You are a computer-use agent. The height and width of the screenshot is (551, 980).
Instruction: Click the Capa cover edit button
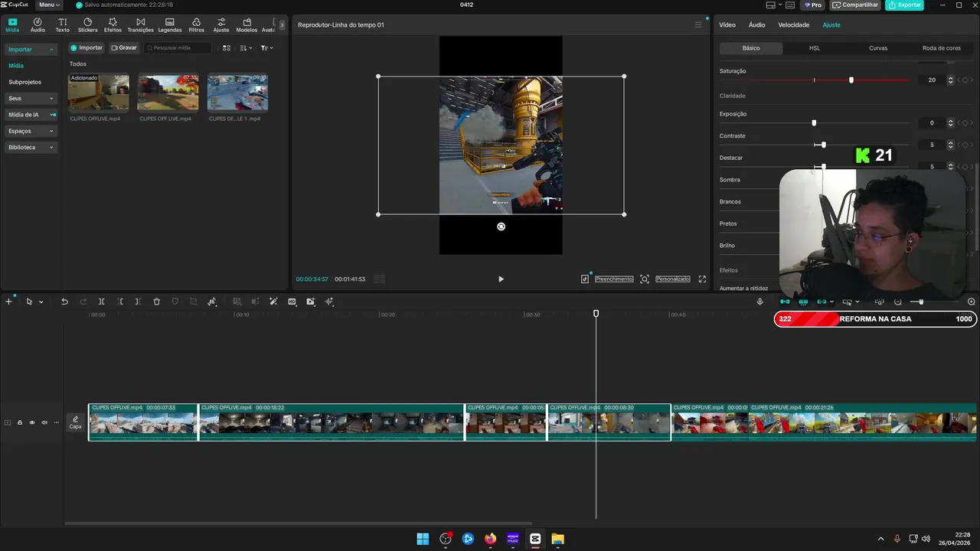coord(75,422)
